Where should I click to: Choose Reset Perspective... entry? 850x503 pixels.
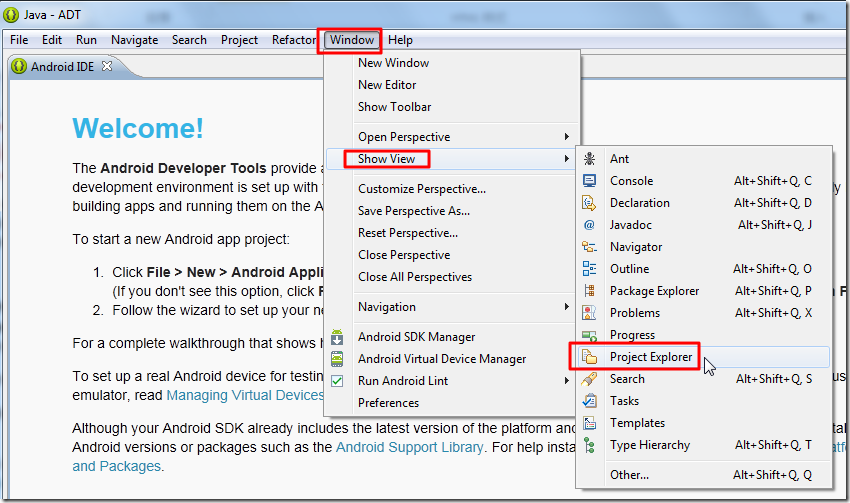point(408,233)
